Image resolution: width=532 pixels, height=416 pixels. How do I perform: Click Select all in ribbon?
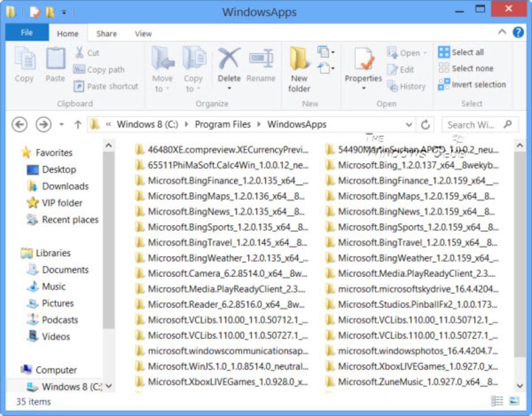[461, 52]
